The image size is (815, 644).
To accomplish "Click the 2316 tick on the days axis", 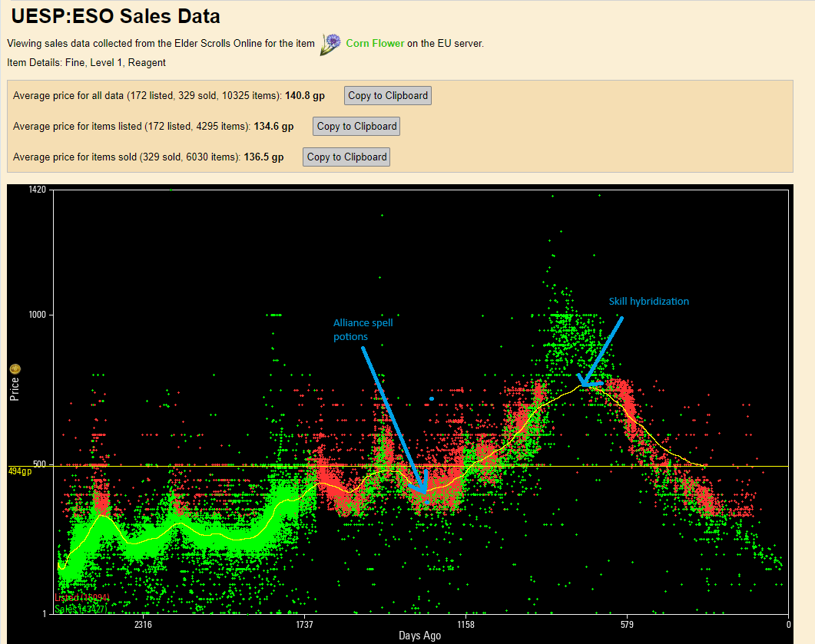I will [143, 624].
